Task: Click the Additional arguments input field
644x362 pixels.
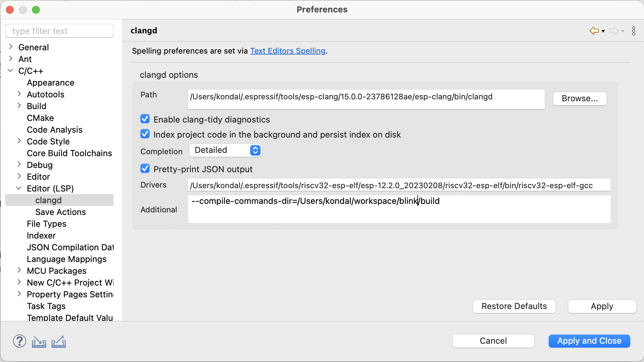Action: pos(398,208)
